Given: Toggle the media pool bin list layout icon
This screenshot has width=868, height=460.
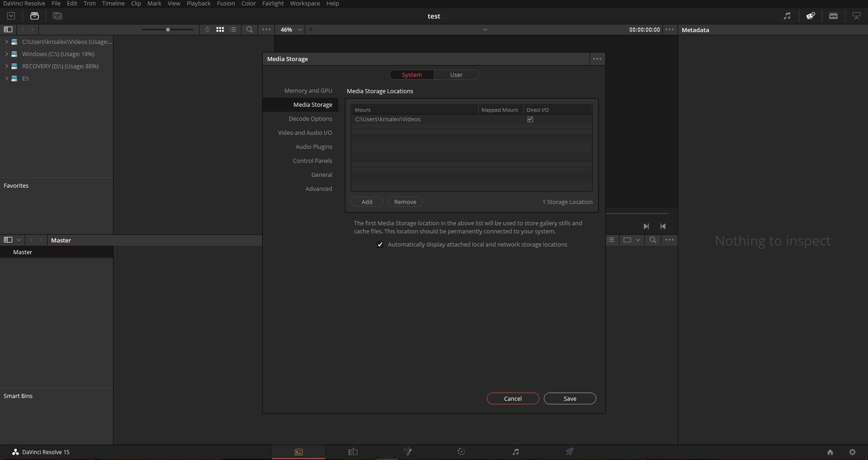Looking at the screenshot, I should click(8, 240).
